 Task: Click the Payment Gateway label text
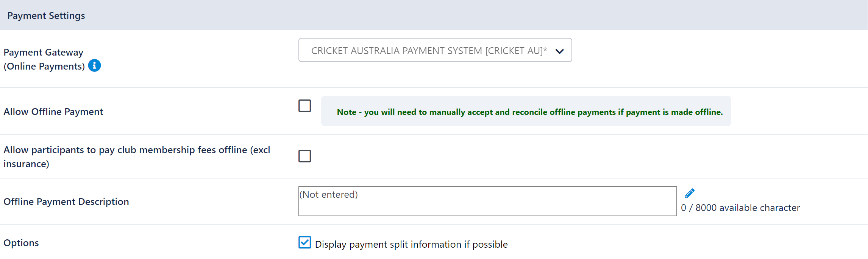[44, 52]
